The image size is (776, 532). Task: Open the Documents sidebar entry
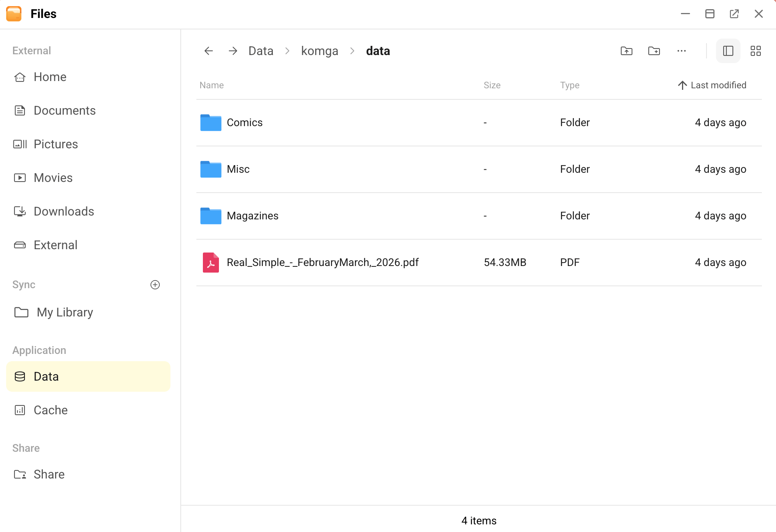pos(65,110)
